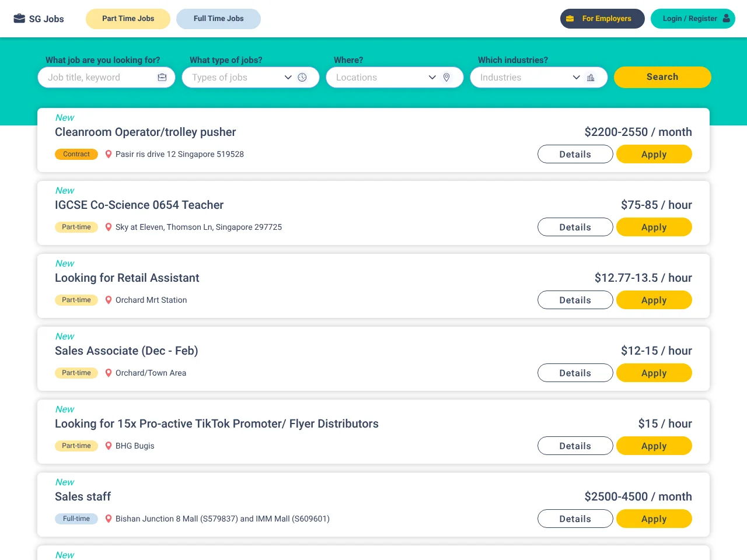Click location pin beside Sky at Eleven address

pyautogui.click(x=108, y=227)
